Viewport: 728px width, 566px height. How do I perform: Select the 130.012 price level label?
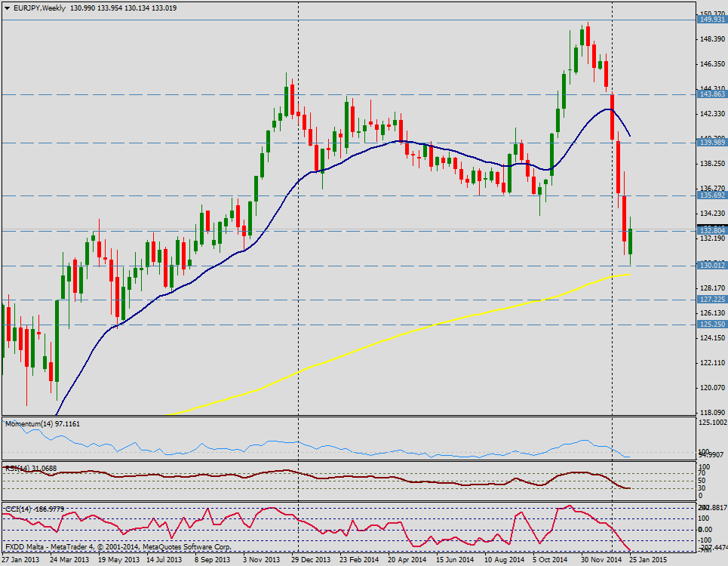(712, 266)
